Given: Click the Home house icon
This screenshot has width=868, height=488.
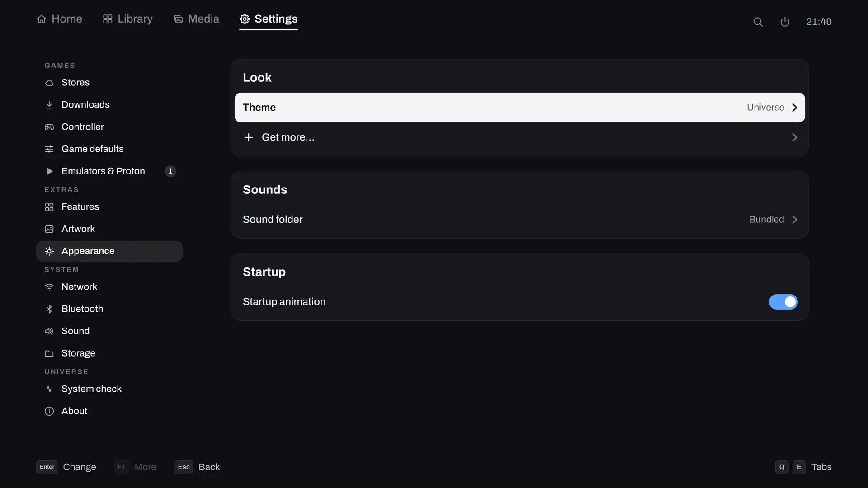Looking at the screenshot, I should (42, 19).
